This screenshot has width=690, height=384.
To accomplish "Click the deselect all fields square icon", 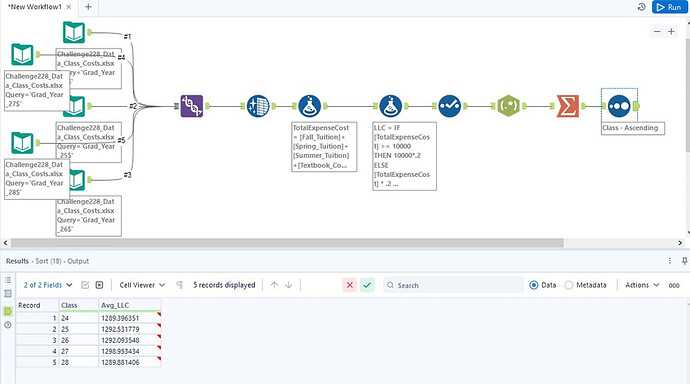I will click(99, 285).
